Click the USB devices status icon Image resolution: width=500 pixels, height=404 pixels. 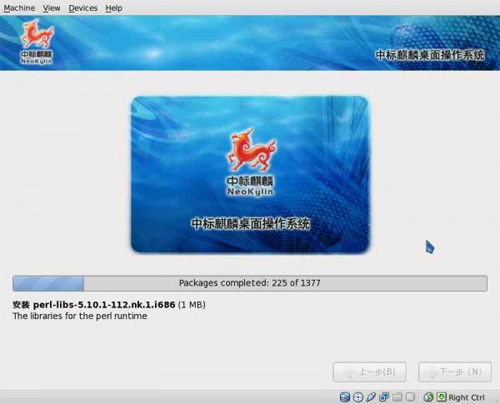click(371, 397)
